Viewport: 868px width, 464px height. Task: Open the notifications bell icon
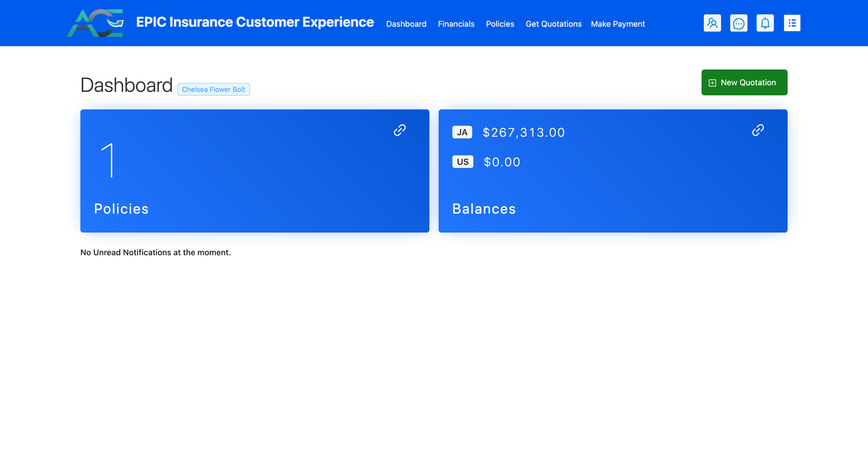point(765,23)
